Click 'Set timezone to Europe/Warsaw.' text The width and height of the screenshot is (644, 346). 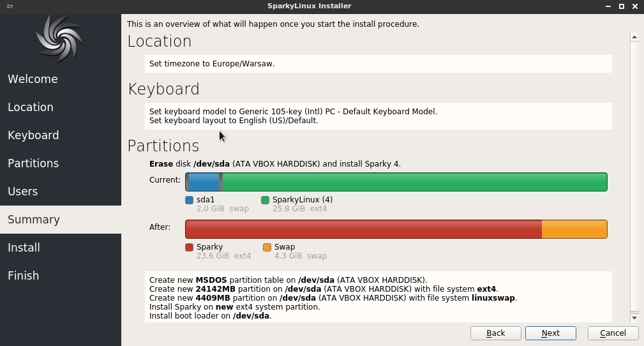(x=212, y=64)
